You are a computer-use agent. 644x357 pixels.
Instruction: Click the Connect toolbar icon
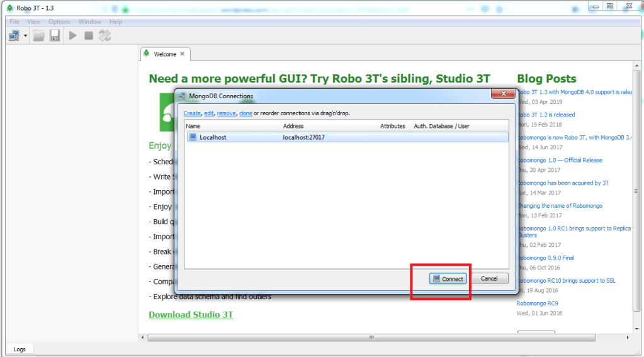click(13, 36)
